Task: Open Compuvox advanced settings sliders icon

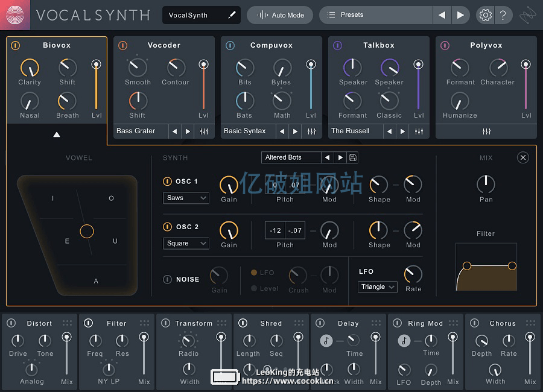Action: click(311, 131)
